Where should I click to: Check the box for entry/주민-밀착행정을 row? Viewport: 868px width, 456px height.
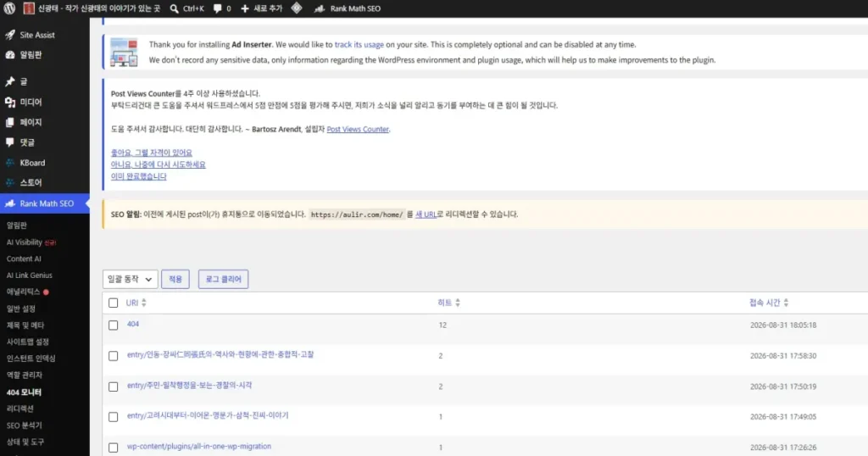pyautogui.click(x=113, y=386)
